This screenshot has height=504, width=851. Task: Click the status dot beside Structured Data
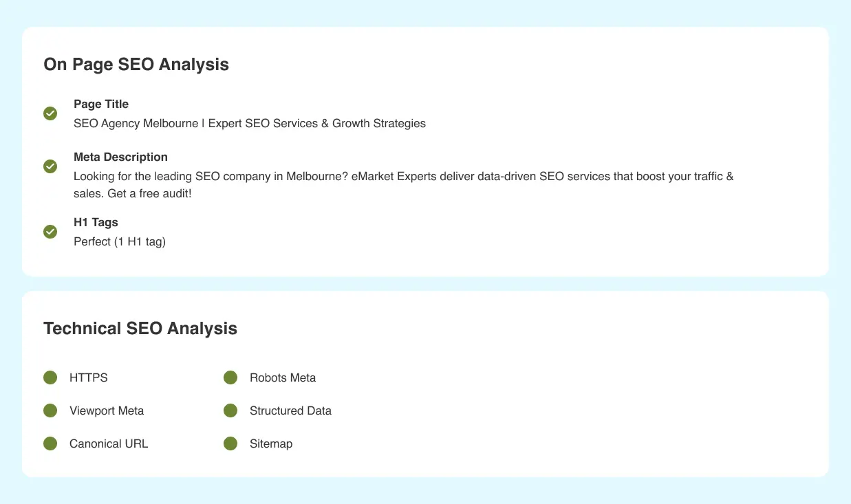pos(230,410)
